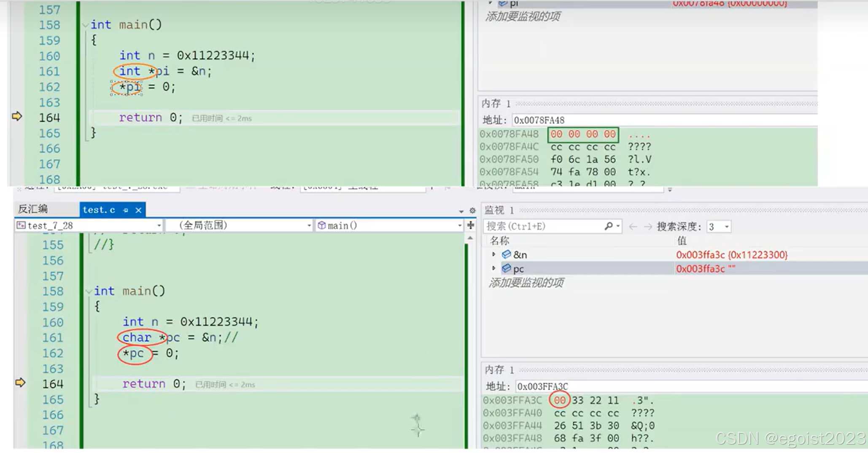
Task: Click the lower 内存 1 panel title
Action: click(499, 370)
